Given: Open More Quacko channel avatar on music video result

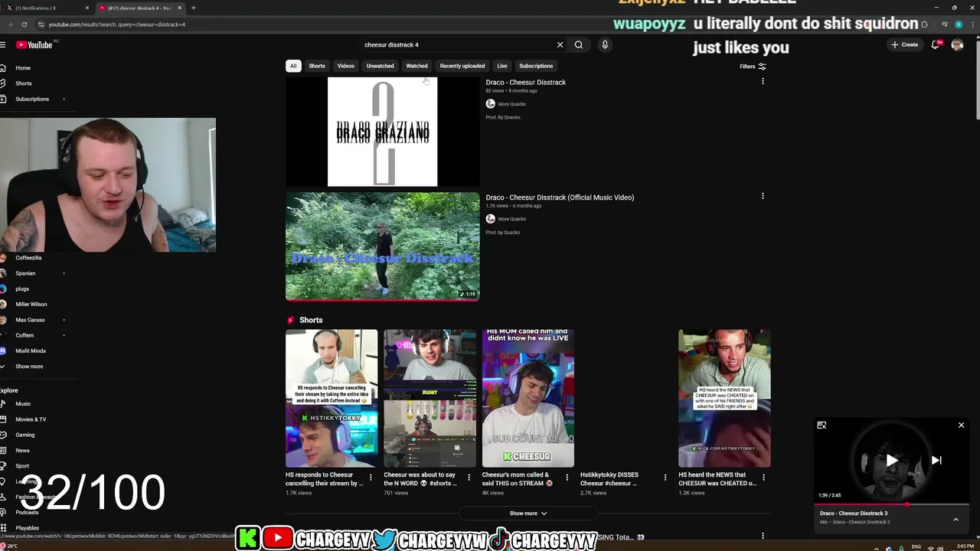Looking at the screenshot, I should [490, 219].
